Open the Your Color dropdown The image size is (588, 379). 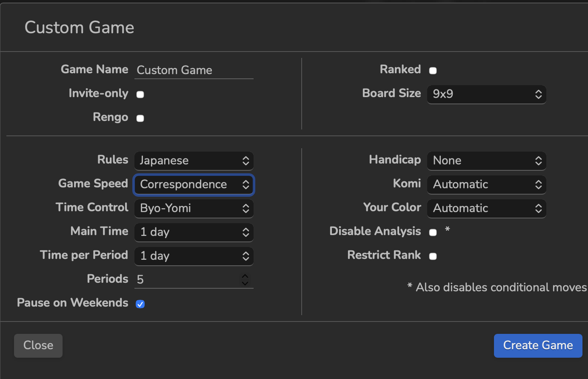pyautogui.click(x=487, y=208)
